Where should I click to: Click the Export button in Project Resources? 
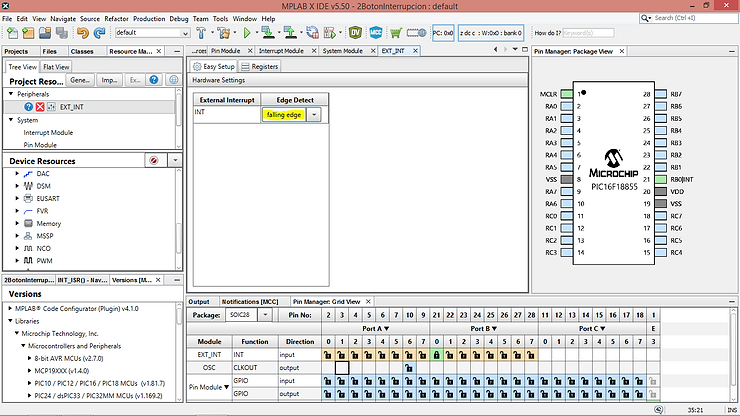click(135, 80)
